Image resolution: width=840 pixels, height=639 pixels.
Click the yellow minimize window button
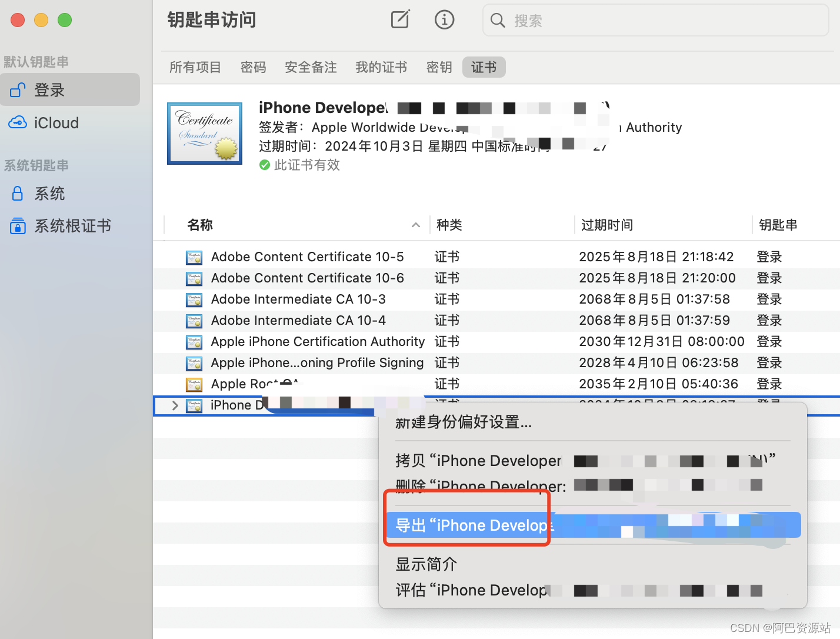[41, 20]
